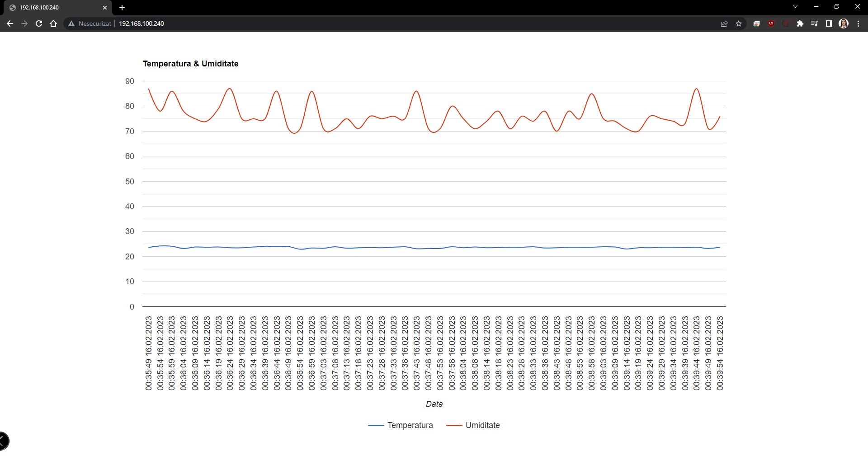The image size is (868, 470).
Task: Click the Nesecurizat site security warning
Action: click(x=90, y=23)
